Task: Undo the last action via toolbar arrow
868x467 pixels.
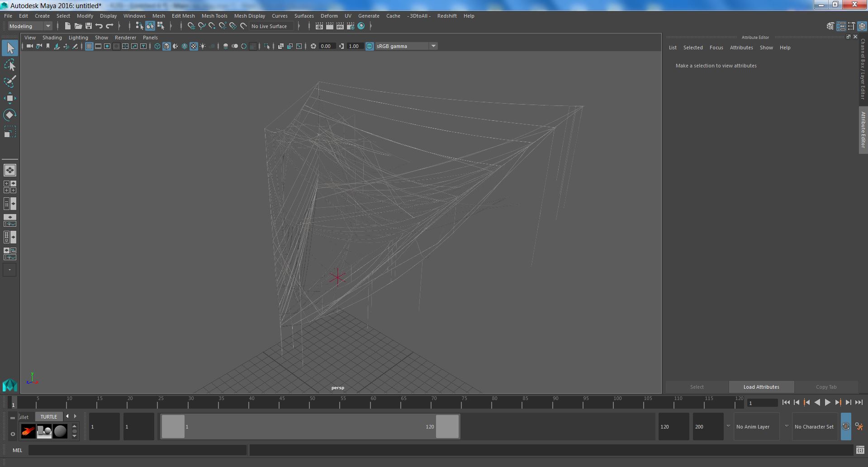Action: (99, 26)
